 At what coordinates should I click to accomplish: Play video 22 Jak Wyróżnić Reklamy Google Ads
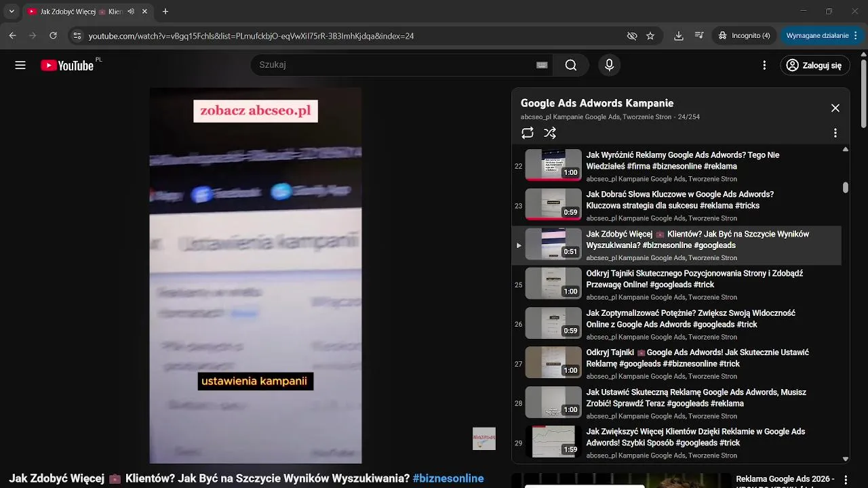pyautogui.click(x=677, y=166)
